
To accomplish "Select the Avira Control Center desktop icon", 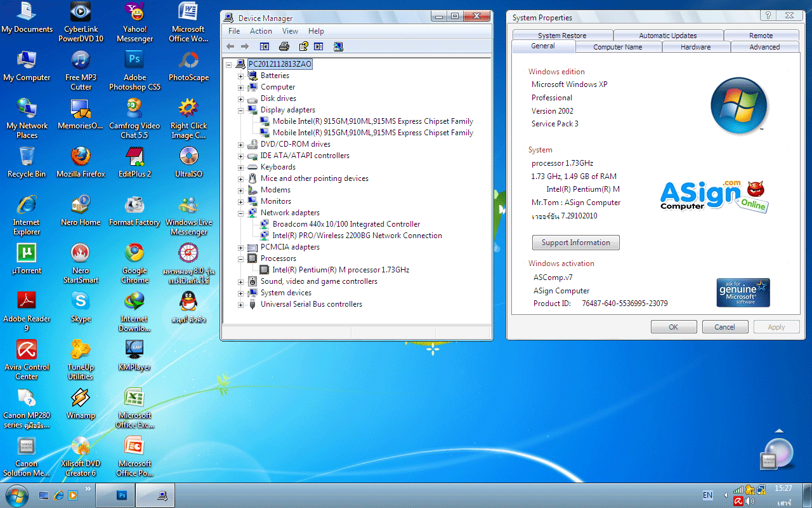I will [27, 360].
